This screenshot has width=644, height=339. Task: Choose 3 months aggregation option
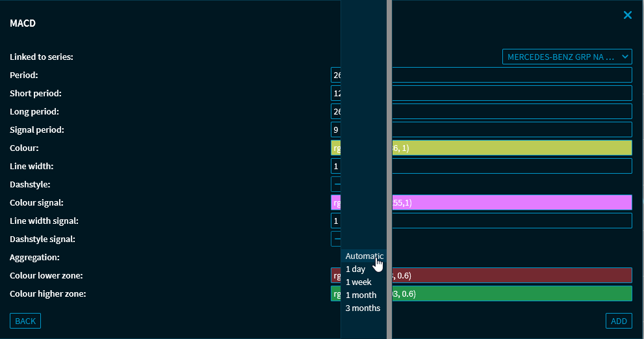click(363, 308)
